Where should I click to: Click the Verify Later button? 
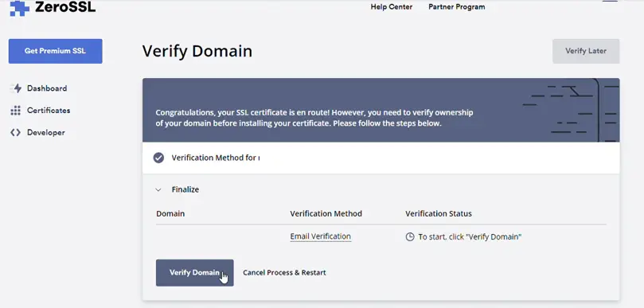click(586, 51)
